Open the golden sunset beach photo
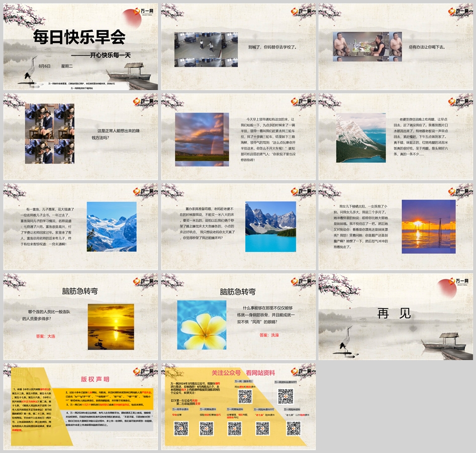The image size is (476, 453). (111, 327)
